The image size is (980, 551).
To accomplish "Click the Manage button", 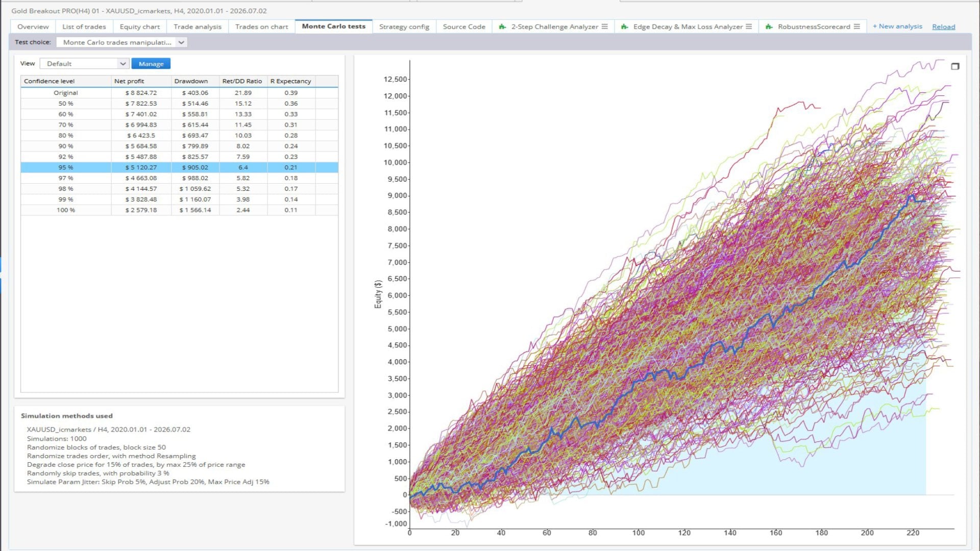I will pos(151,64).
